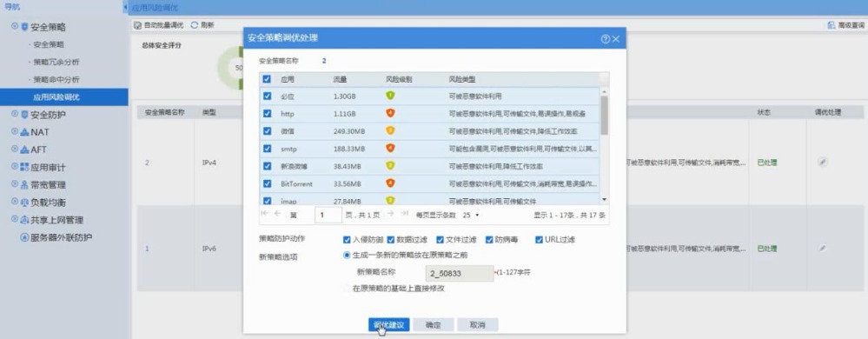Go to last page arrow in pager
The width and height of the screenshot is (868, 339).
click(x=404, y=214)
